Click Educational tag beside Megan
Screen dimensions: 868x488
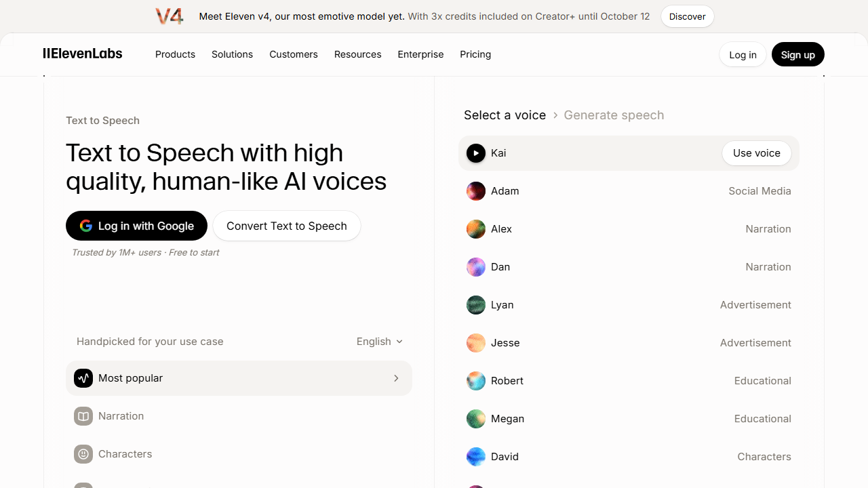763,419
